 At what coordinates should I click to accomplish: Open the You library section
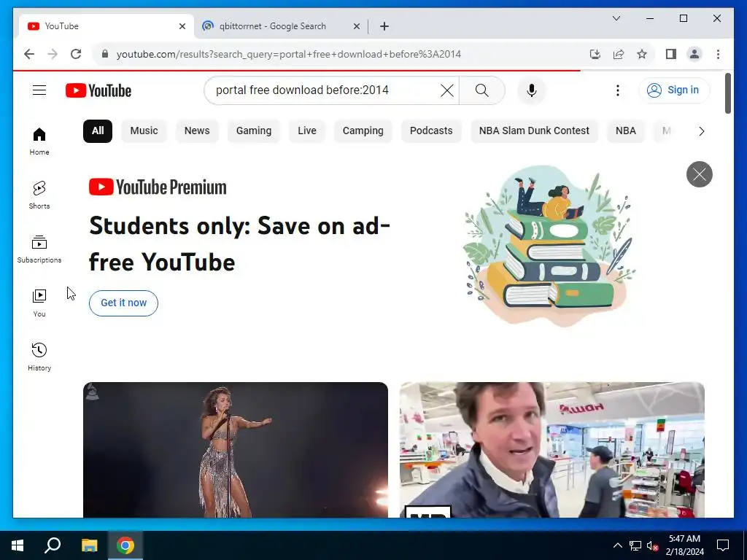click(39, 303)
